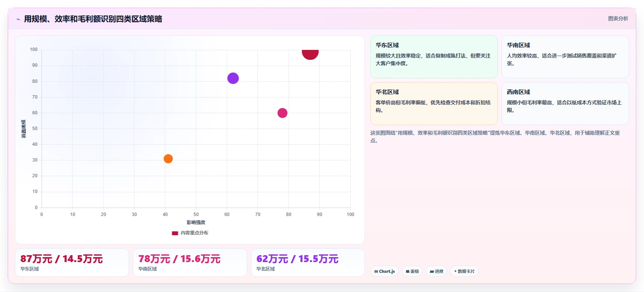Click the x-axis tick label 50
644x292 pixels.
click(x=196, y=214)
